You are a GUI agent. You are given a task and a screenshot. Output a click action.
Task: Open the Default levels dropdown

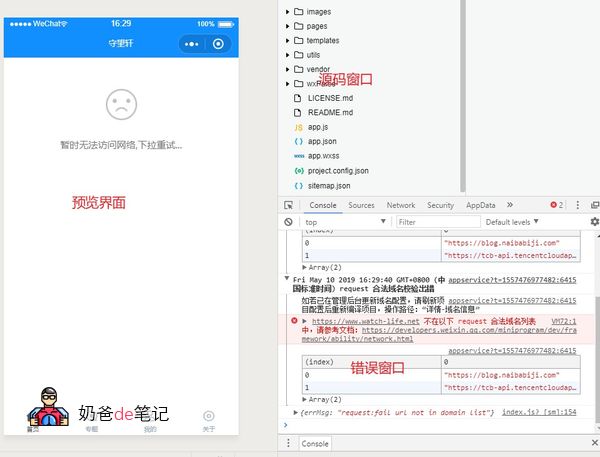pos(512,222)
